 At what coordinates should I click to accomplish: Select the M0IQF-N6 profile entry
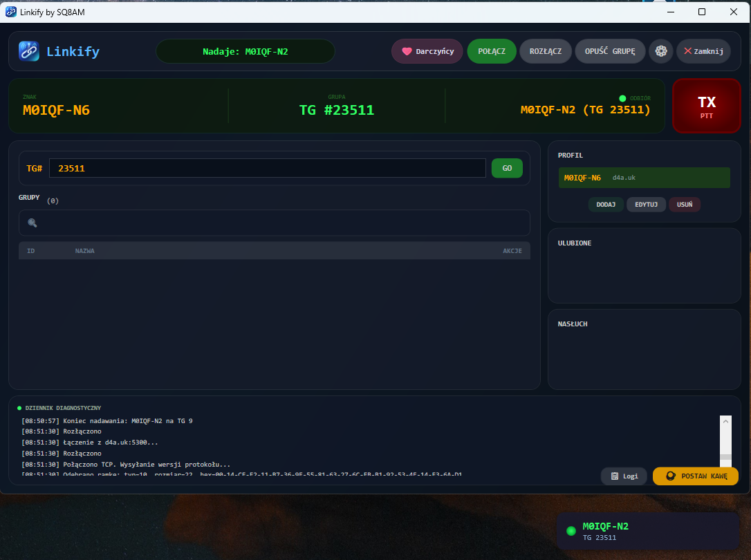644,178
